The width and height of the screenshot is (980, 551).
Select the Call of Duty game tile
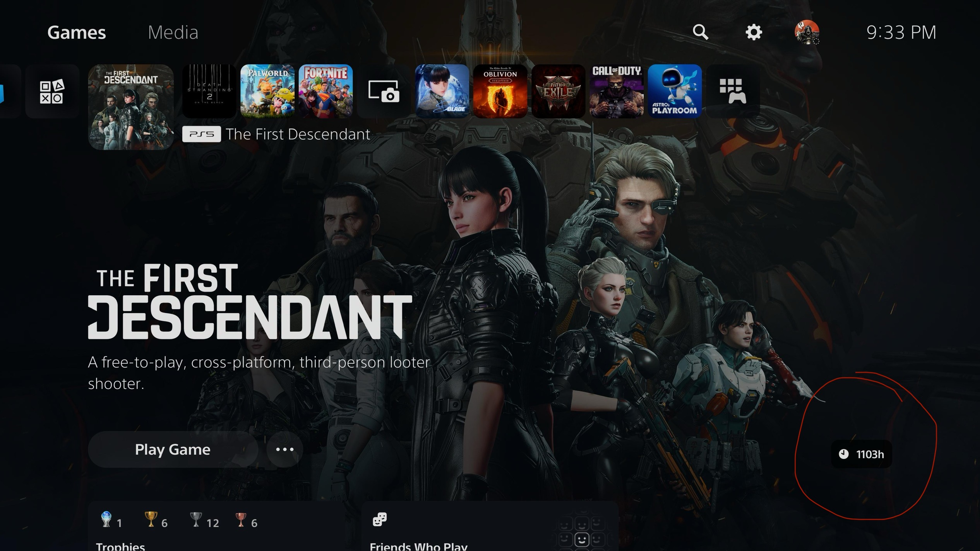[617, 91]
